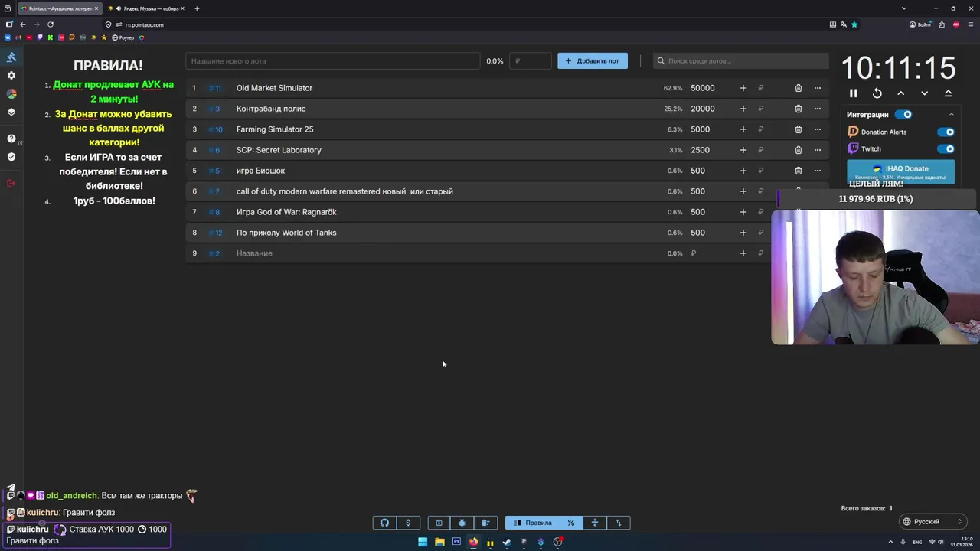
Task: Delete the игра Биошок lot
Action: [x=799, y=171]
